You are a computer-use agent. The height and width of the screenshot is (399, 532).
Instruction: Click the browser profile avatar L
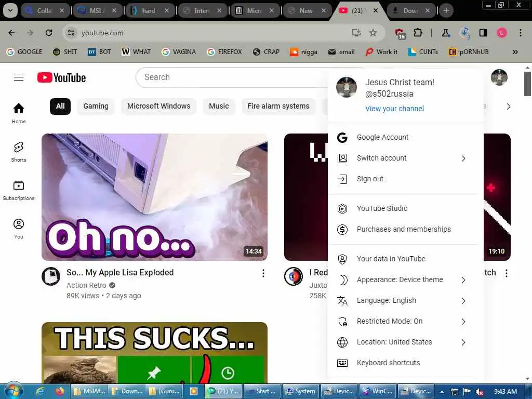(x=502, y=33)
